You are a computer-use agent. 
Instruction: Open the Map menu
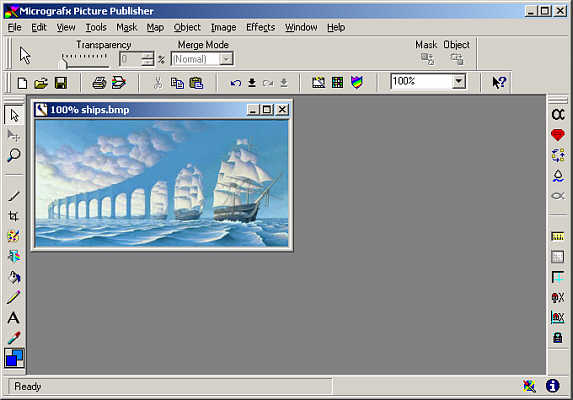coord(155,27)
